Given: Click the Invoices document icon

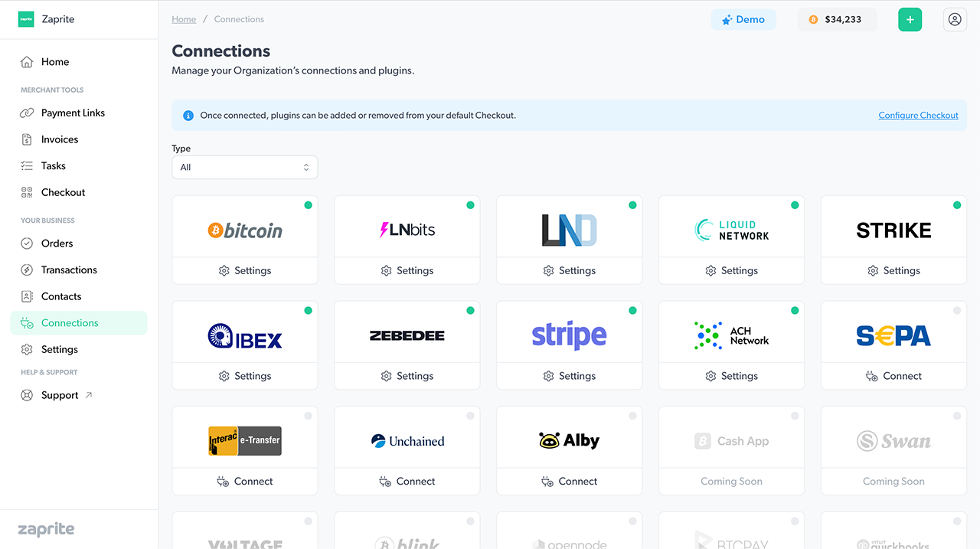Looking at the screenshot, I should 27,139.
